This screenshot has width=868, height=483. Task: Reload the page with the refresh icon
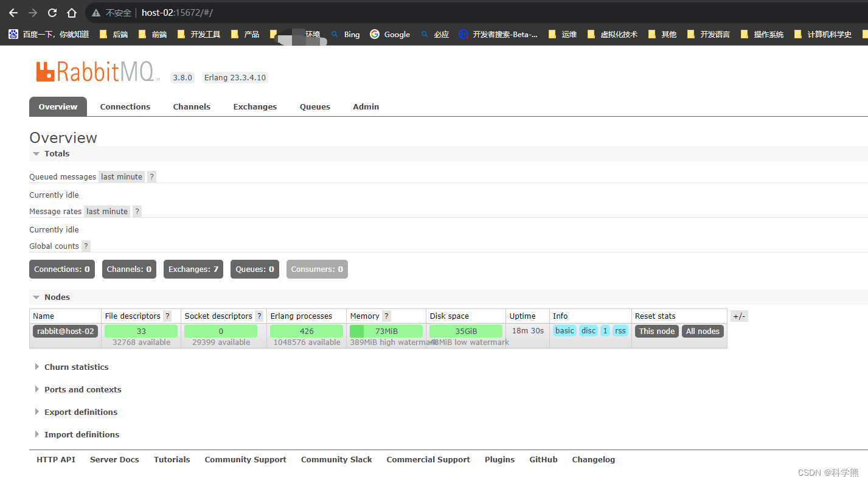[x=52, y=13]
